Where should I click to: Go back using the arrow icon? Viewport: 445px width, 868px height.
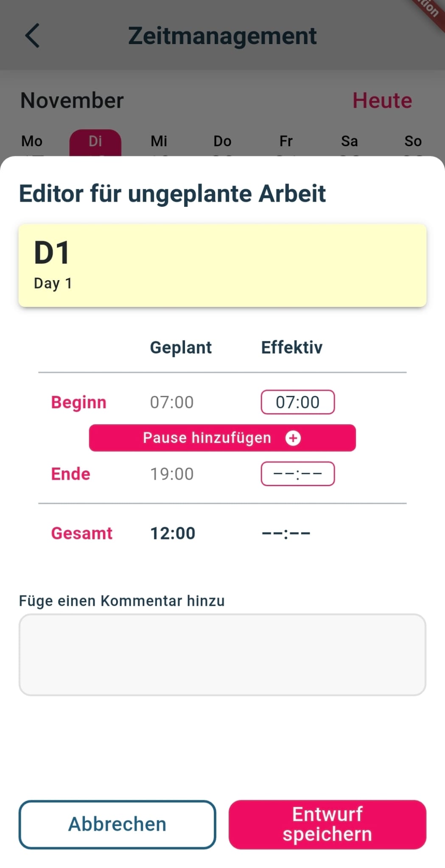click(x=32, y=36)
